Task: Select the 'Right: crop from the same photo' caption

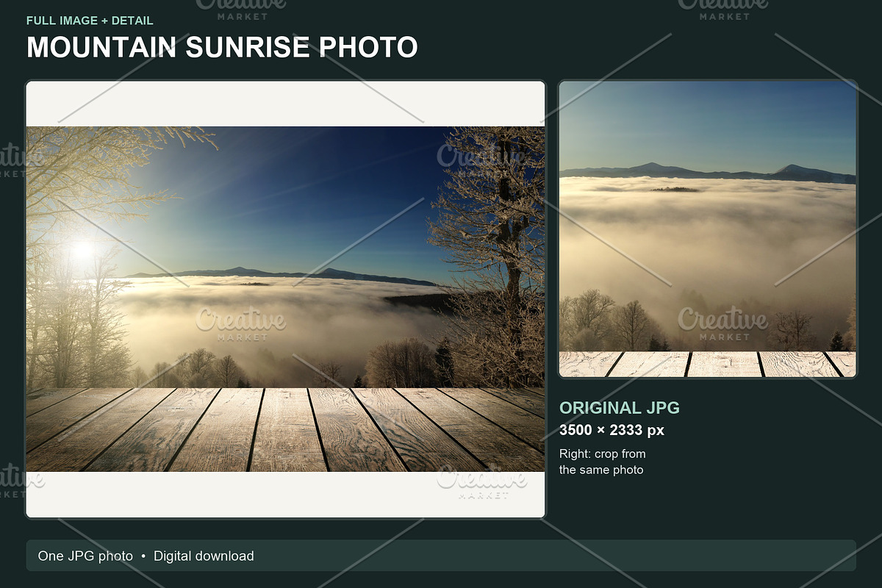Action: point(603,462)
